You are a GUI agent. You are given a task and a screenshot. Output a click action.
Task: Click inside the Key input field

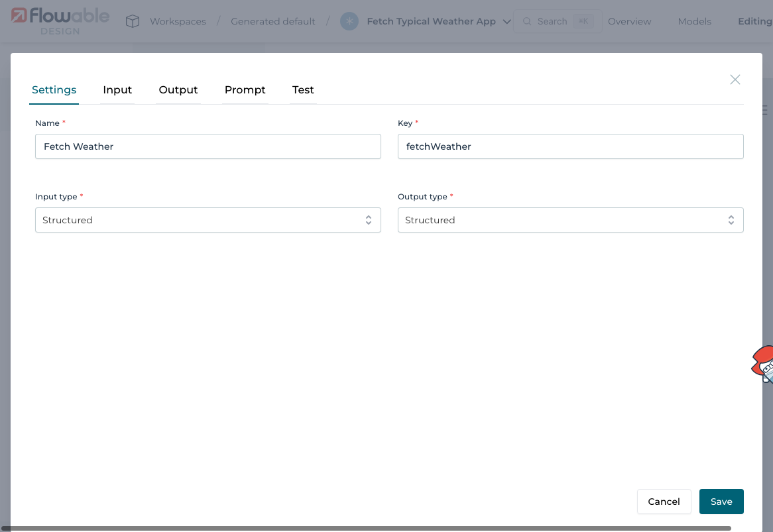[x=570, y=146]
